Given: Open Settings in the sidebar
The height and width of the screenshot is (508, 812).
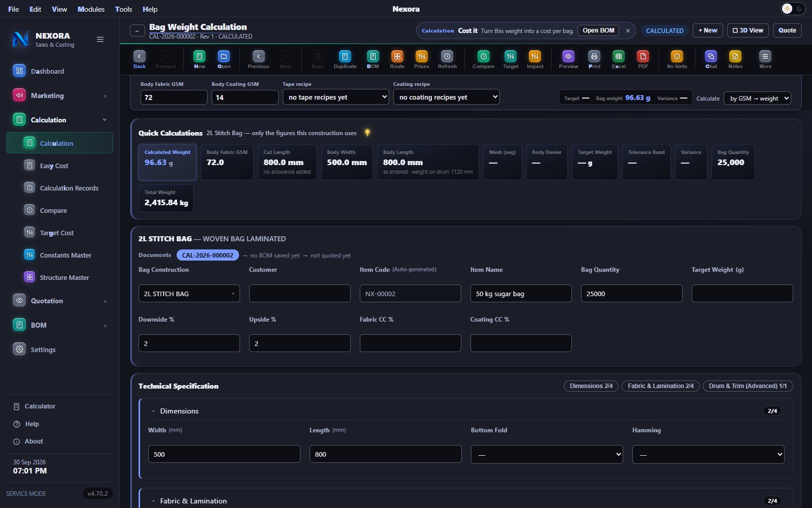Looking at the screenshot, I should pos(59,350).
